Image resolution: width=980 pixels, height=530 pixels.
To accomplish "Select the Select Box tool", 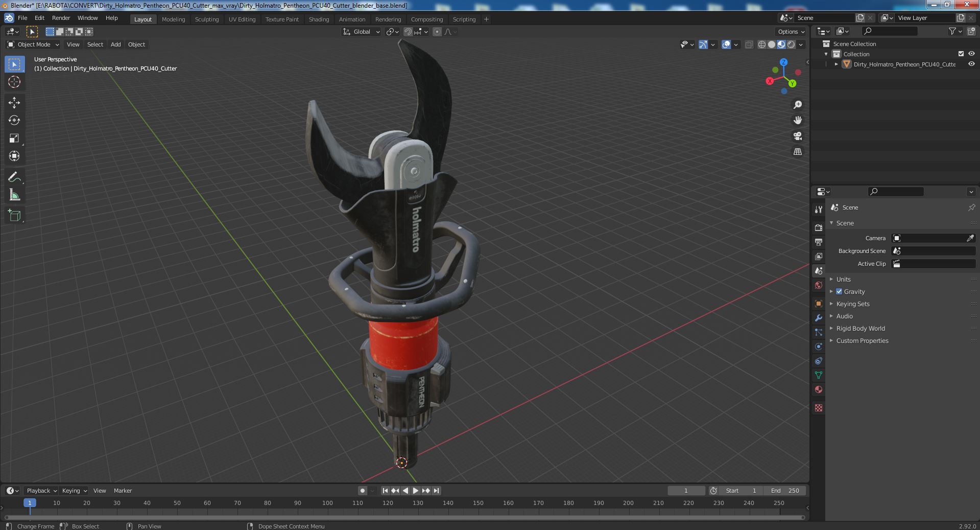I will 14,64.
